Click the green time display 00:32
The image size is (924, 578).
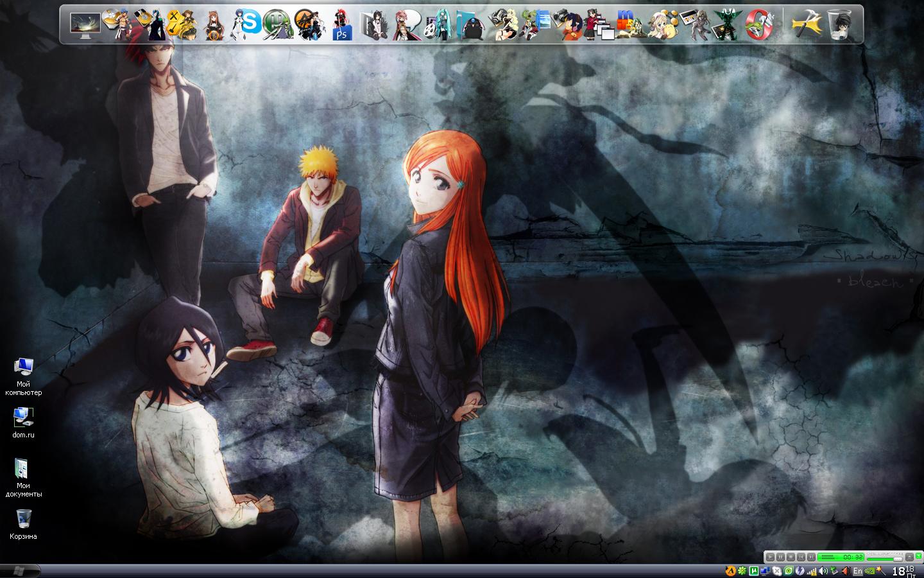point(841,557)
